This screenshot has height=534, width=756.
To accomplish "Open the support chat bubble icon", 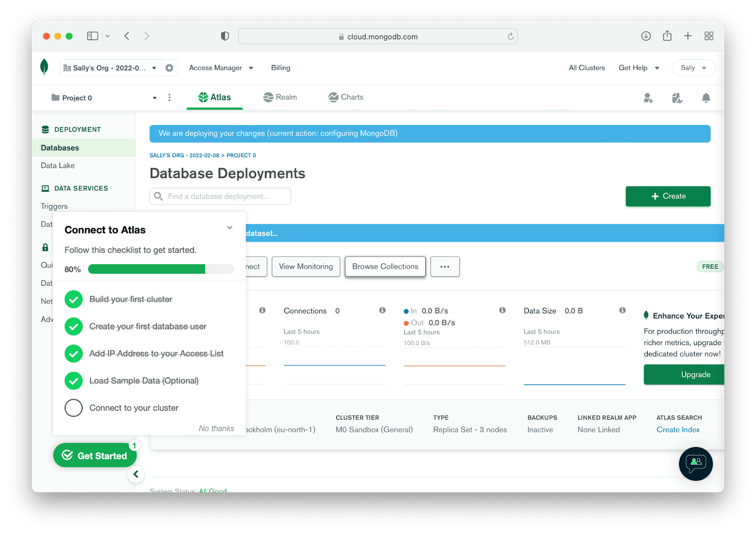I will [x=696, y=464].
